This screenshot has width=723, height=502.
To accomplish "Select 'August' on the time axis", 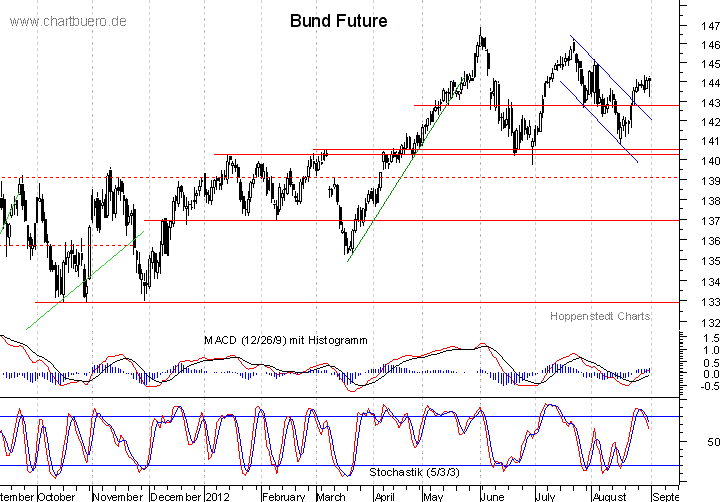I will 610,496.
